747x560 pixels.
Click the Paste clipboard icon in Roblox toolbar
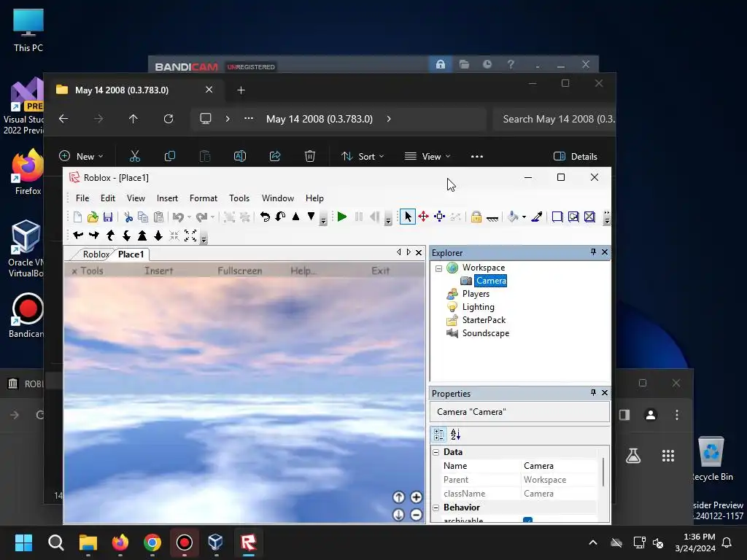(158, 217)
